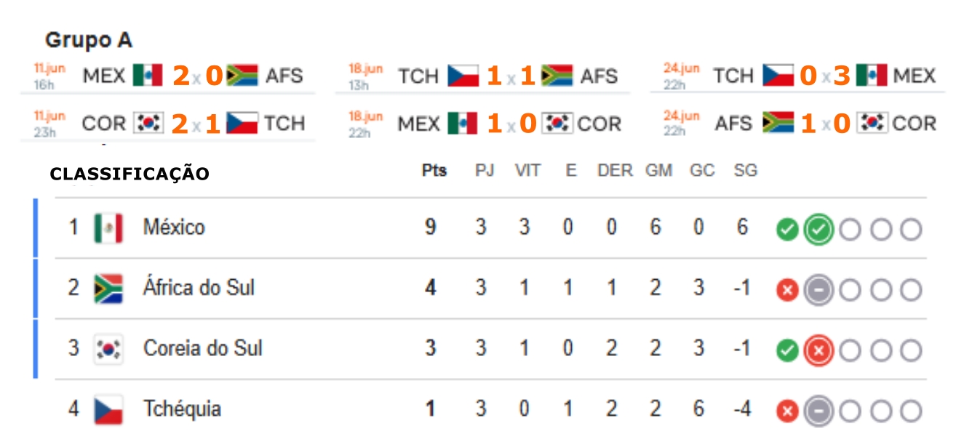Click Czechia flag in standings row four
Image resolution: width=980 pixels, height=447 pixels.
click(108, 410)
